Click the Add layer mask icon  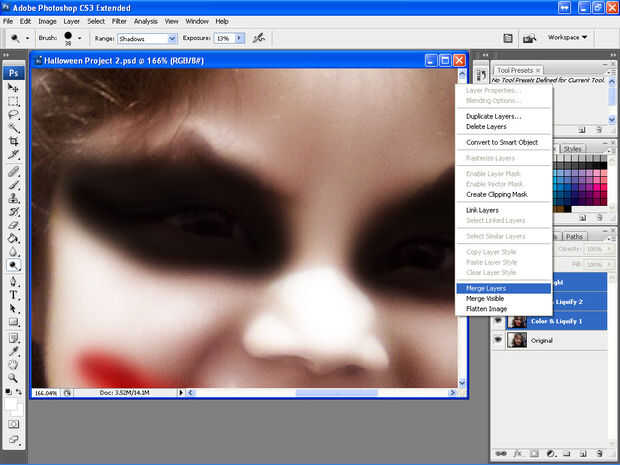534,453
